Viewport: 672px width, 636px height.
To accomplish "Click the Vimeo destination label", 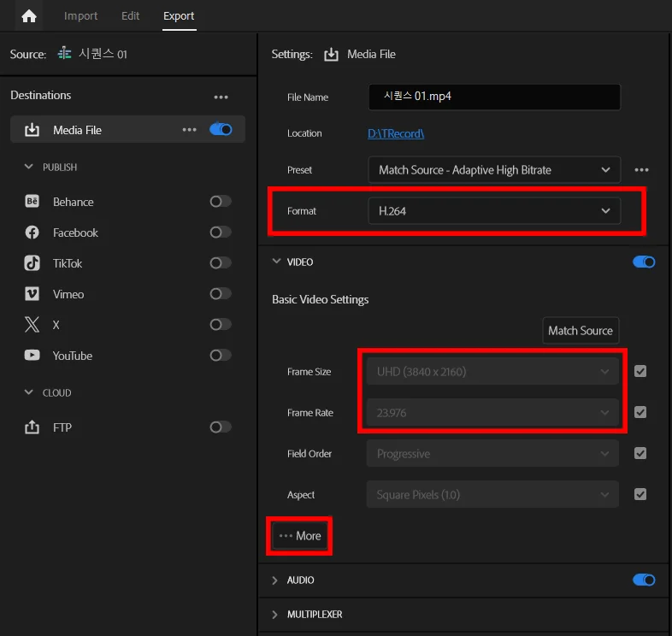I will tap(68, 294).
